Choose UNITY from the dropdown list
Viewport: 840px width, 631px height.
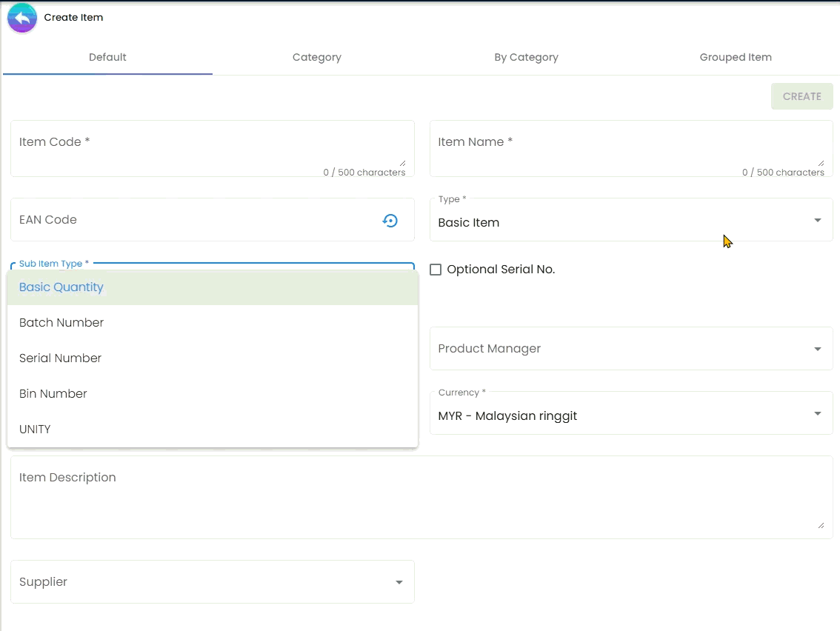click(x=35, y=430)
